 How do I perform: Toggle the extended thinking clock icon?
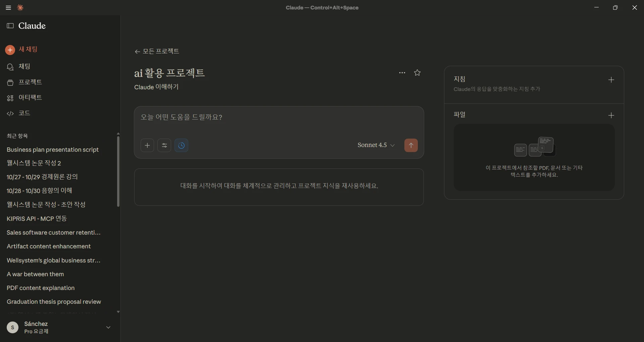point(181,145)
